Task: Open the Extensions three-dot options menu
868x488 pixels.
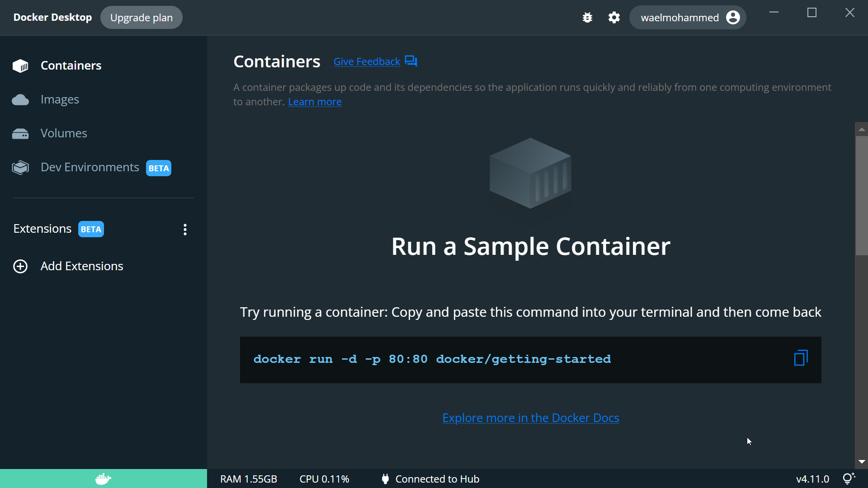Action: pyautogui.click(x=185, y=230)
